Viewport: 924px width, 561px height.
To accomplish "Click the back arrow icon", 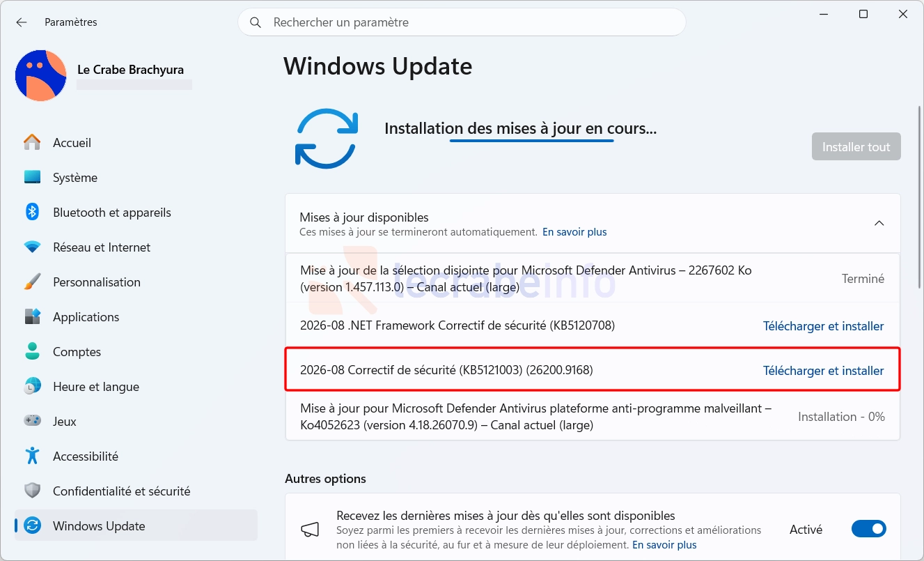I will pos(22,22).
